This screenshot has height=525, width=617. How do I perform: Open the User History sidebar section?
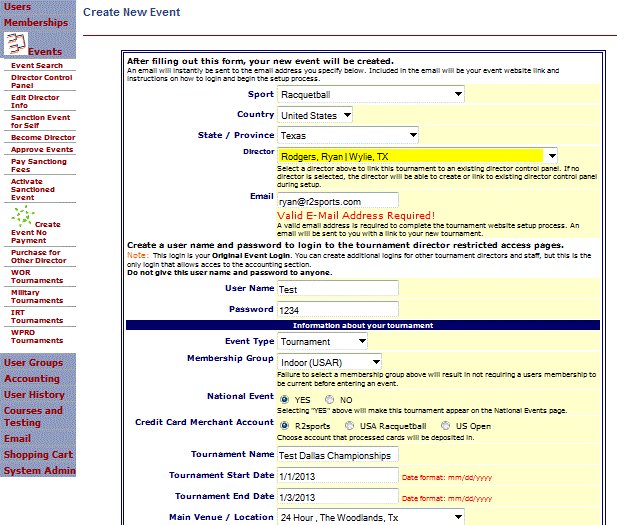[34, 394]
